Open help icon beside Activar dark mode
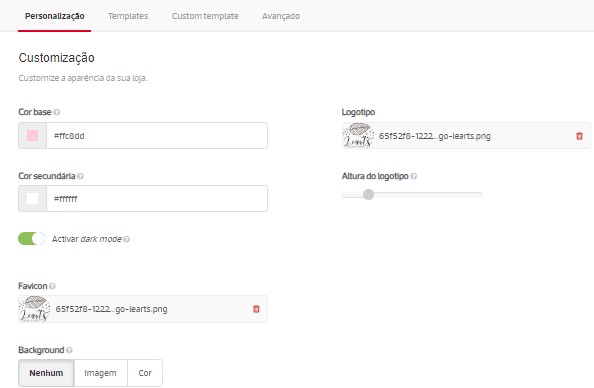This screenshot has width=594, height=388. 127,239
